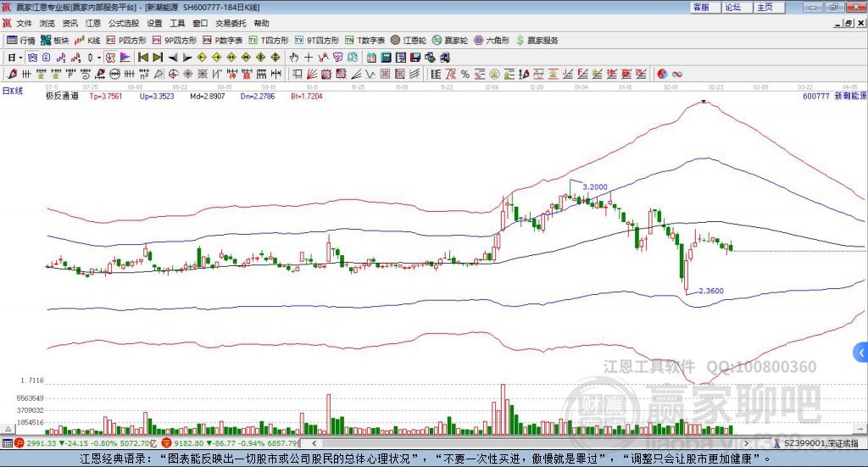Open the 工具 menu
The width and height of the screenshot is (868, 467).
pos(177,23)
